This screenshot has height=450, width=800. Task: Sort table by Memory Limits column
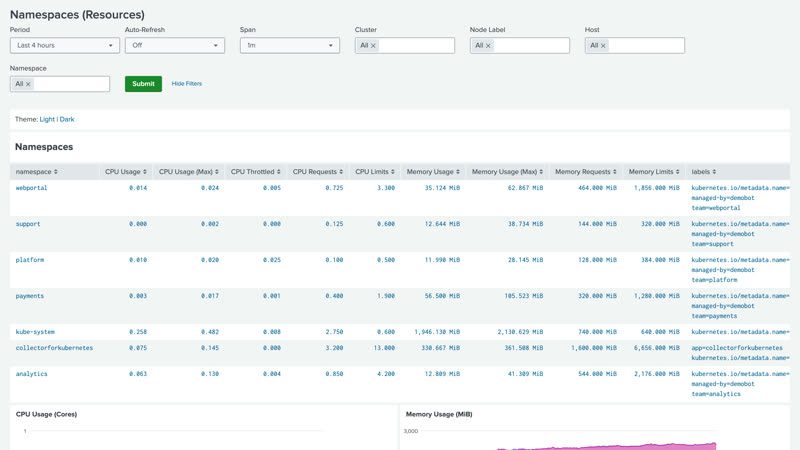[x=654, y=172]
